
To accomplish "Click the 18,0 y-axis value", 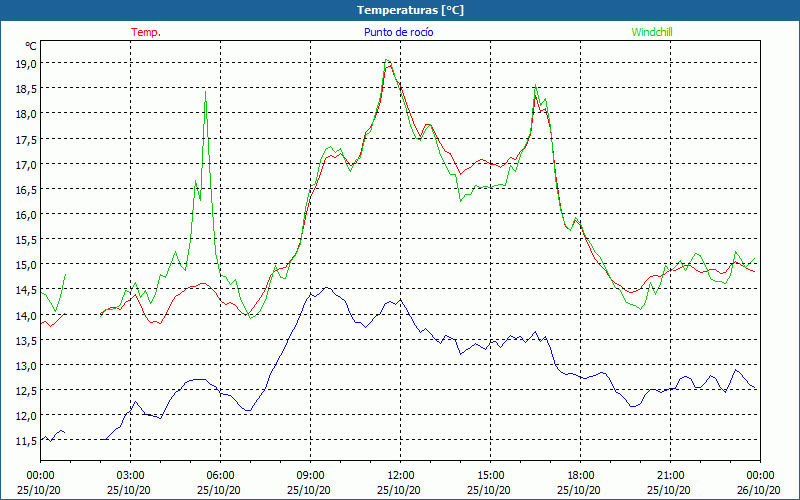I will [26, 114].
